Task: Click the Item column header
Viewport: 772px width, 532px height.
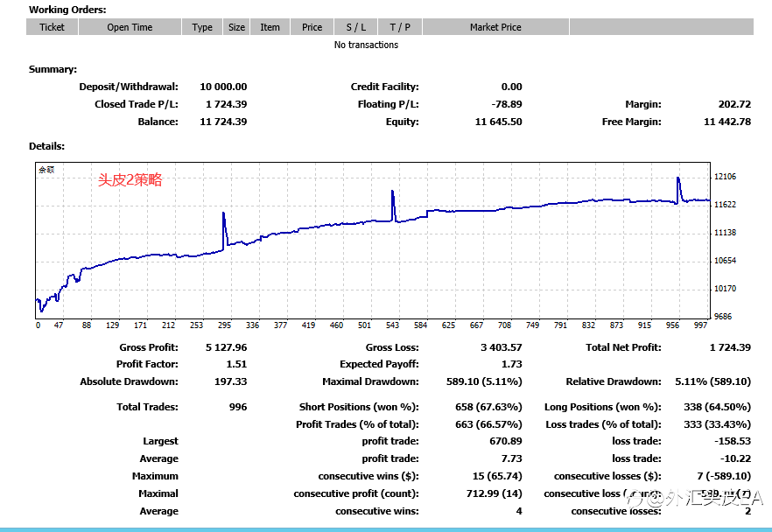Action: 270,27
